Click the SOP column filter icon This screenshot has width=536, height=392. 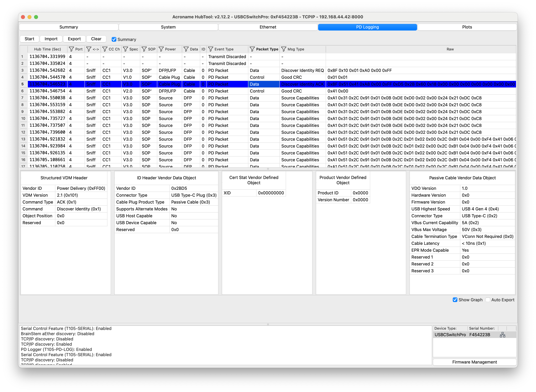[x=144, y=49]
